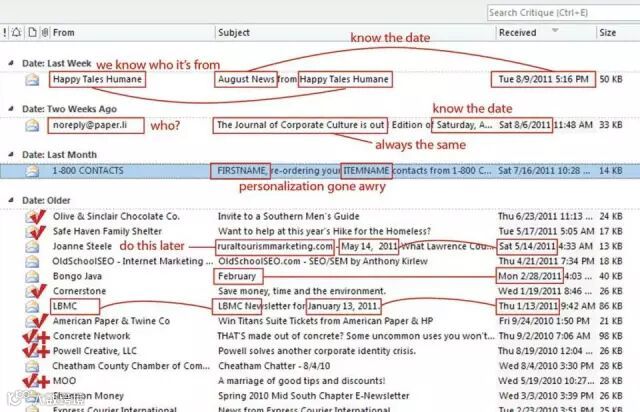Click the '40 KB' size cell
The width and height of the screenshot is (640, 412).
coord(611,276)
